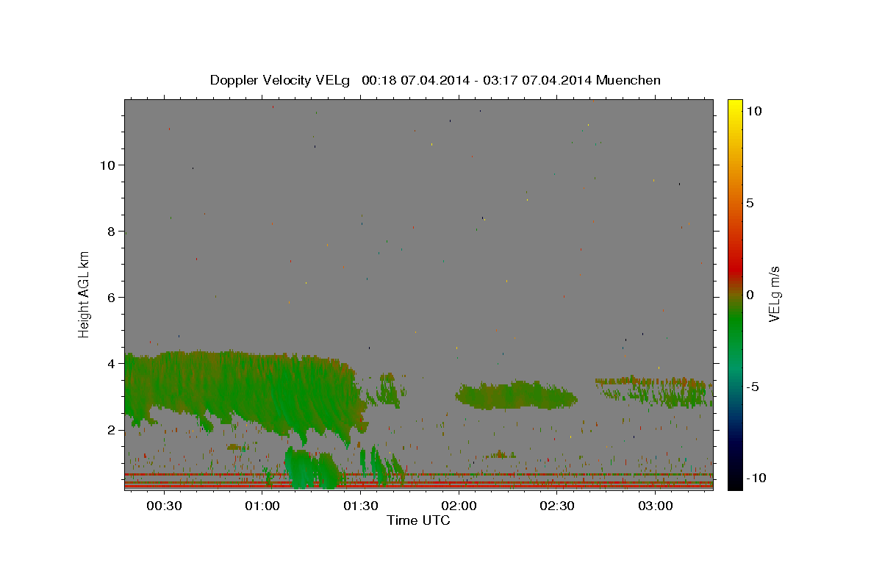Click the Time UTC axis title
Image resolution: width=882 pixels, height=588 pixels.
pyautogui.click(x=418, y=520)
